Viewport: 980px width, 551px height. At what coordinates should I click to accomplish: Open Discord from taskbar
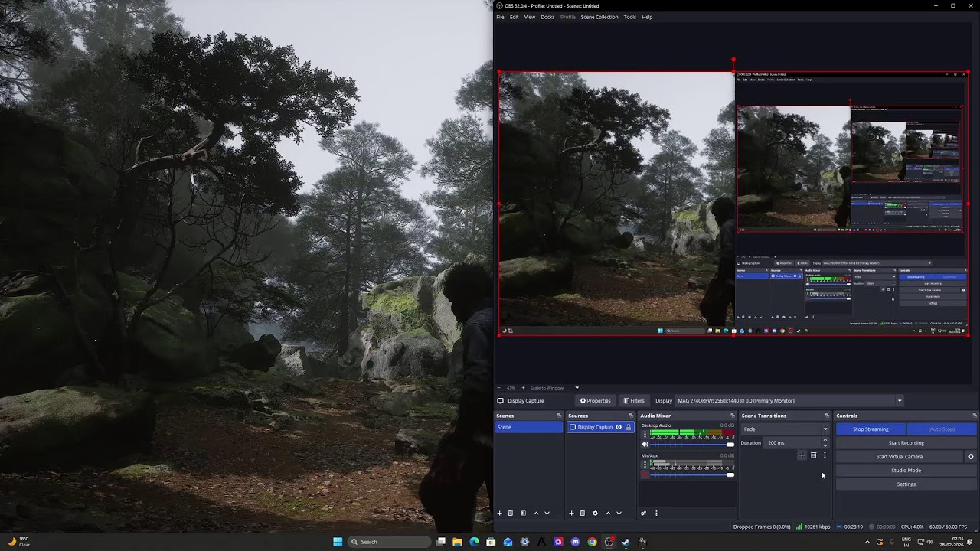click(575, 542)
